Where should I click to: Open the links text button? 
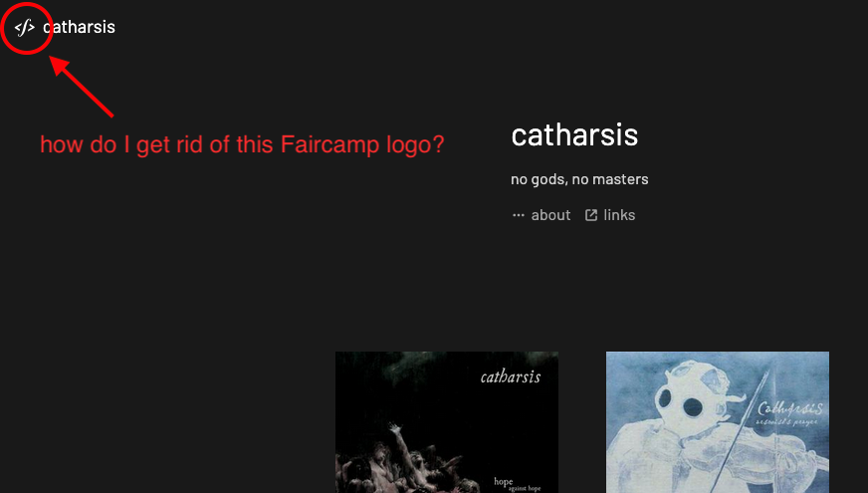point(619,215)
